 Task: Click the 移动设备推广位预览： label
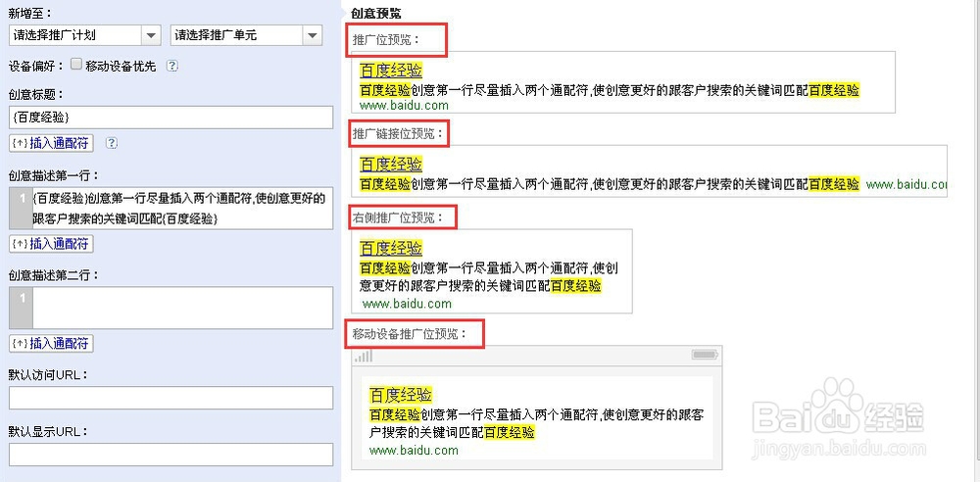(x=410, y=334)
